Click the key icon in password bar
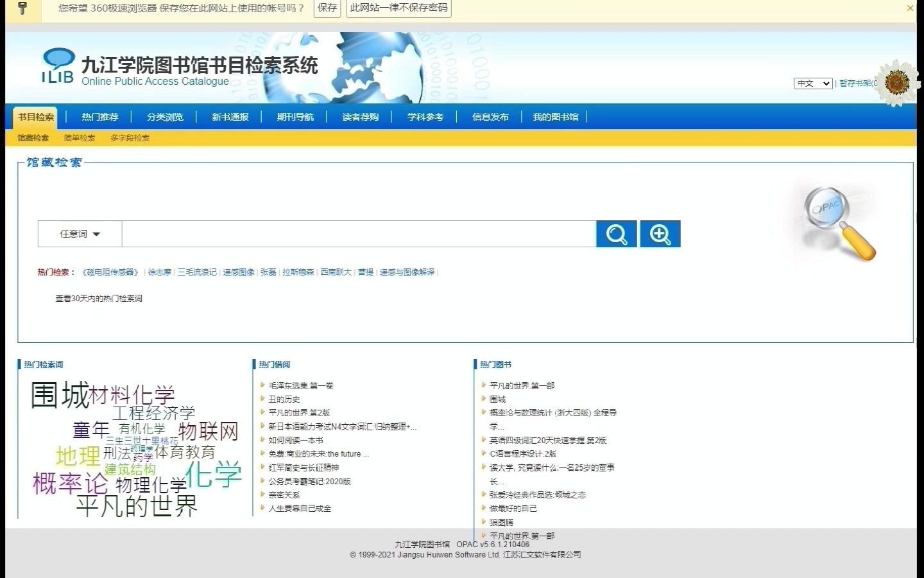 coord(22,8)
